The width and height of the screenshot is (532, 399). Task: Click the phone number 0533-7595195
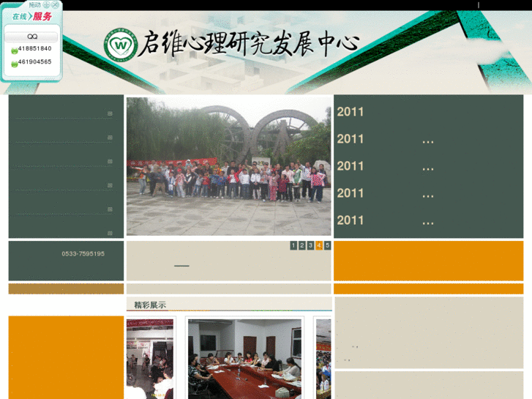(83, 253)
